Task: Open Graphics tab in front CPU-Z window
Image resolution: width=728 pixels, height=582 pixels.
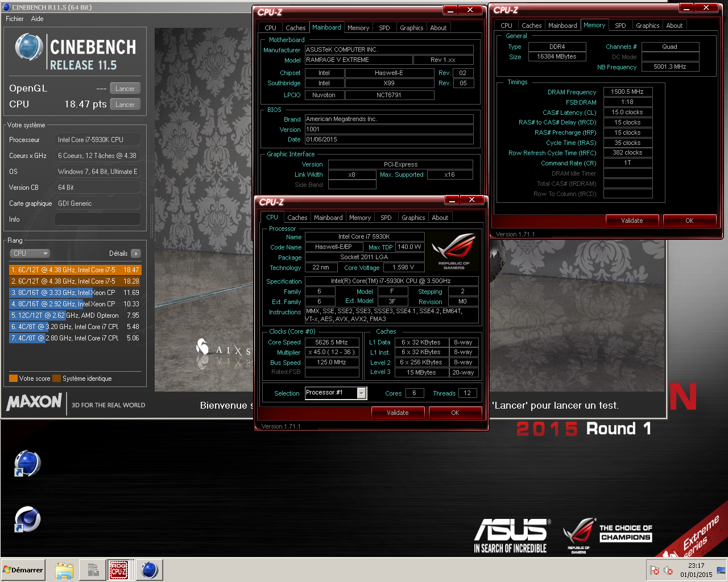Action: tap(413, 218)
